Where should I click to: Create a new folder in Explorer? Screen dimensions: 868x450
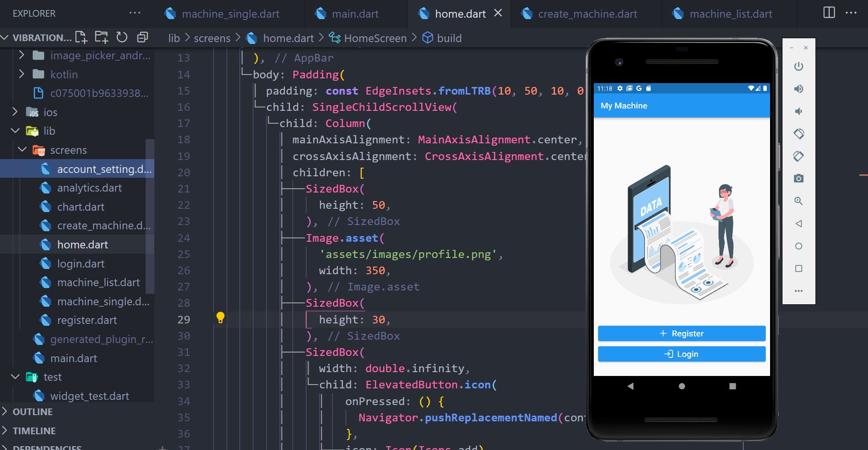(x=101, y=37)
